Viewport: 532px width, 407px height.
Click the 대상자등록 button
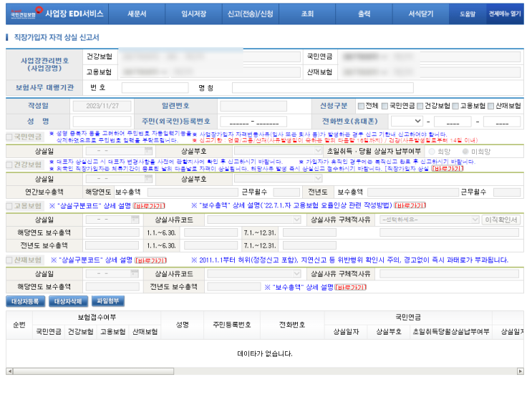coord(26,301)
